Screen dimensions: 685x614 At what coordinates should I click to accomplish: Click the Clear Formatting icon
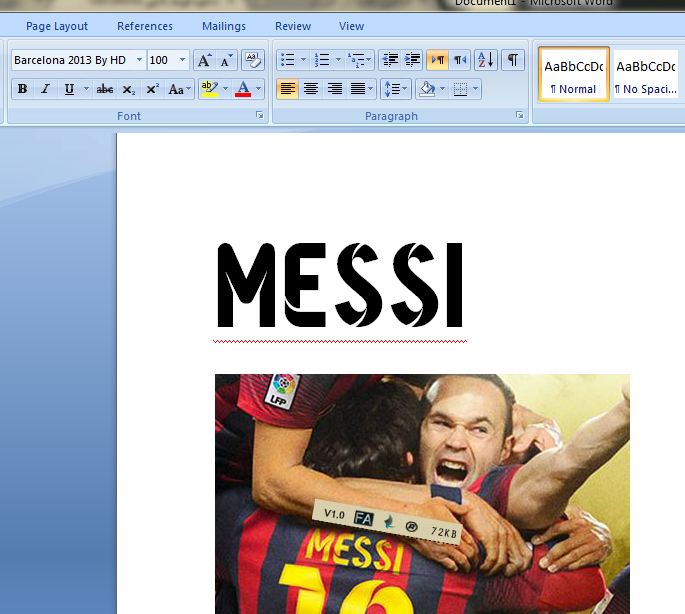[252, 60]
